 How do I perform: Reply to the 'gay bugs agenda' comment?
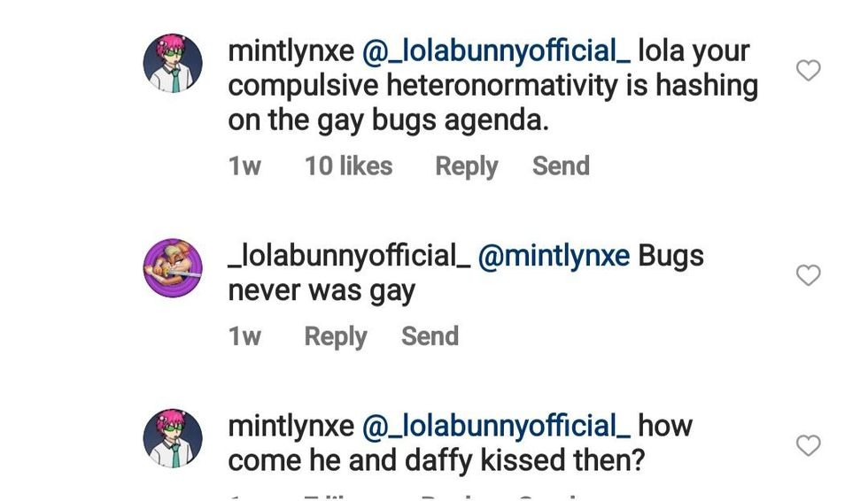click(x=466, y=166)
